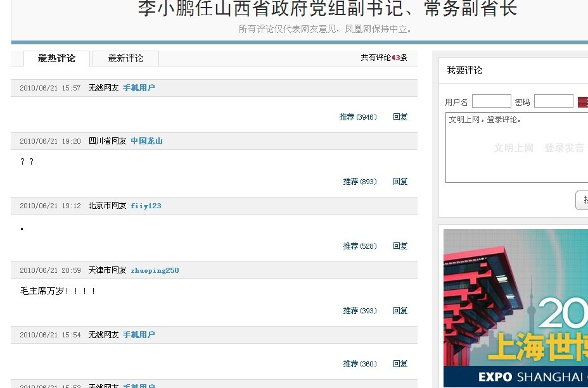Viewport: 588px width, 388px height.
Task: Open zhaoping250's user profile
Action: pyautogui.click(x=155, y=270)
